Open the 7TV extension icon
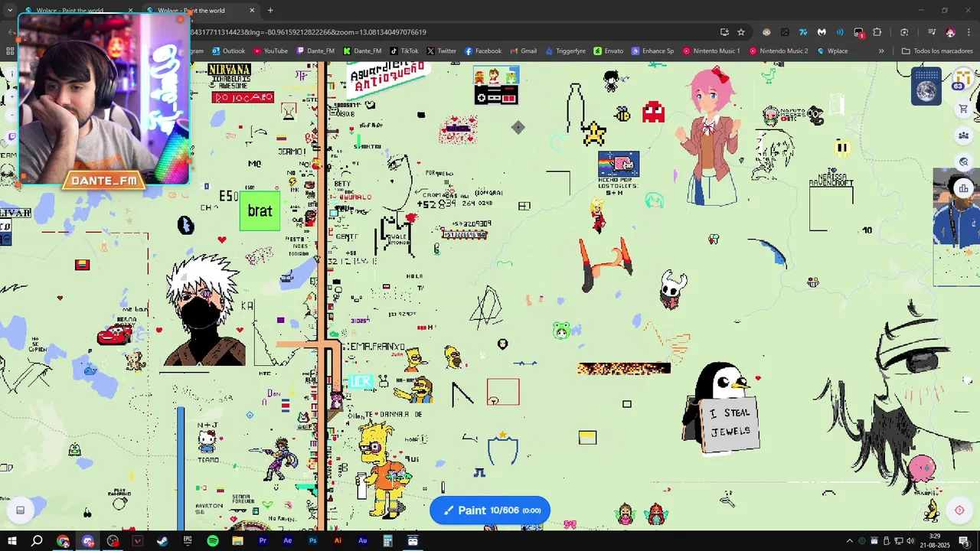 (x=803, y=32)
